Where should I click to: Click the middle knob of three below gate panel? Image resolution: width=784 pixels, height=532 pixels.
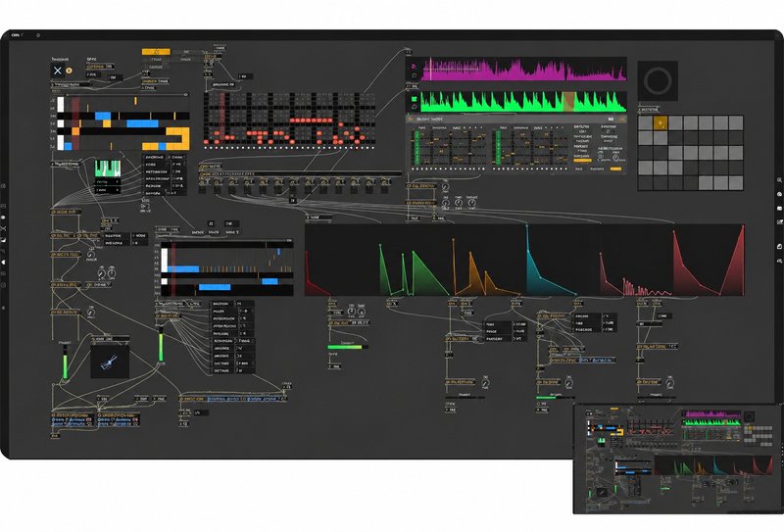coord(459,203)
